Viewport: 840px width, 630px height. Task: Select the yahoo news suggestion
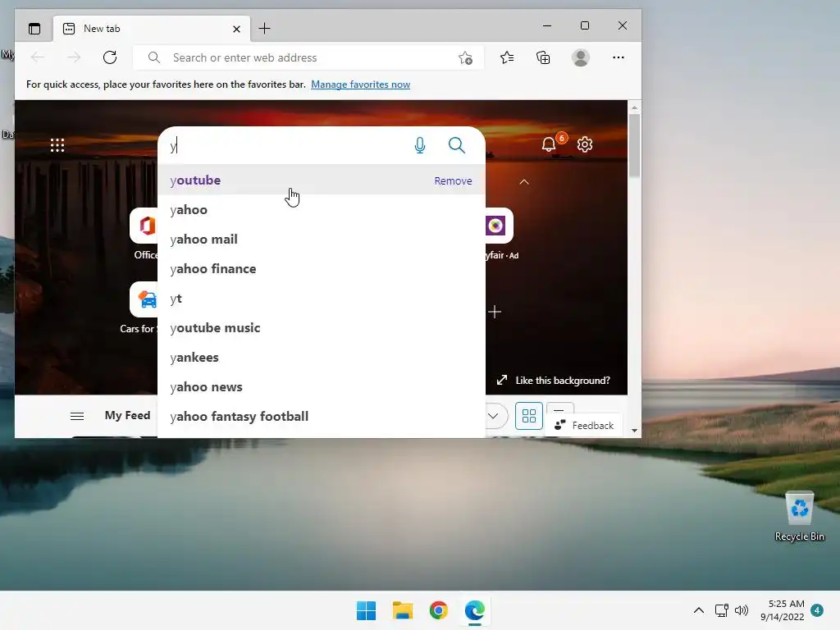click(322, 386)
